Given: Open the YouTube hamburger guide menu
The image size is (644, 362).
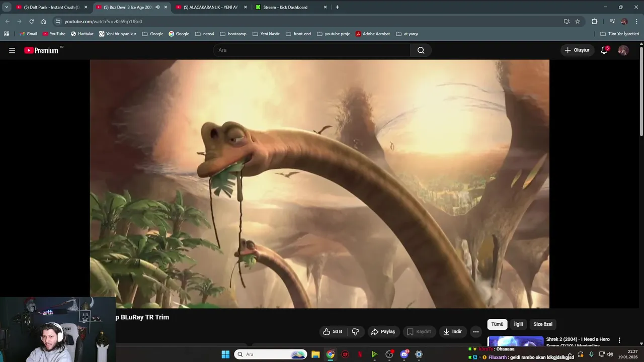Looking at the screenshot, I should 12,50.
